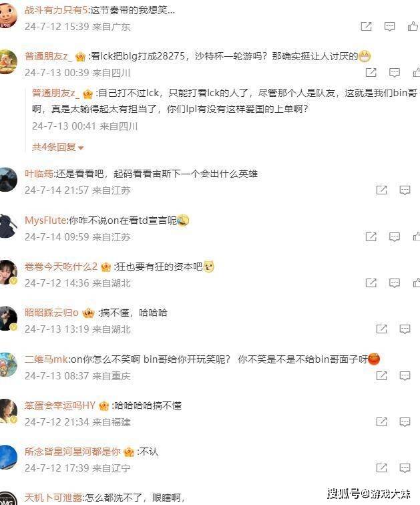The image size is (420, 505).
Task: Open MysFlute username link
Action: (x=45, y=220)
